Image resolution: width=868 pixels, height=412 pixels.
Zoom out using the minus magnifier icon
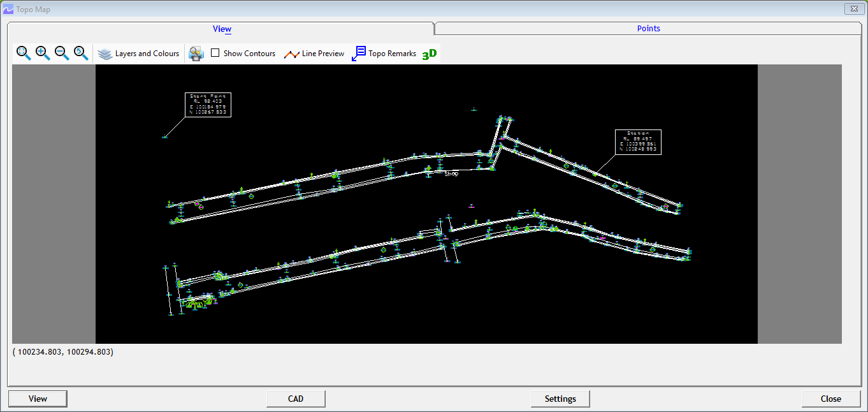coord(60,52)
